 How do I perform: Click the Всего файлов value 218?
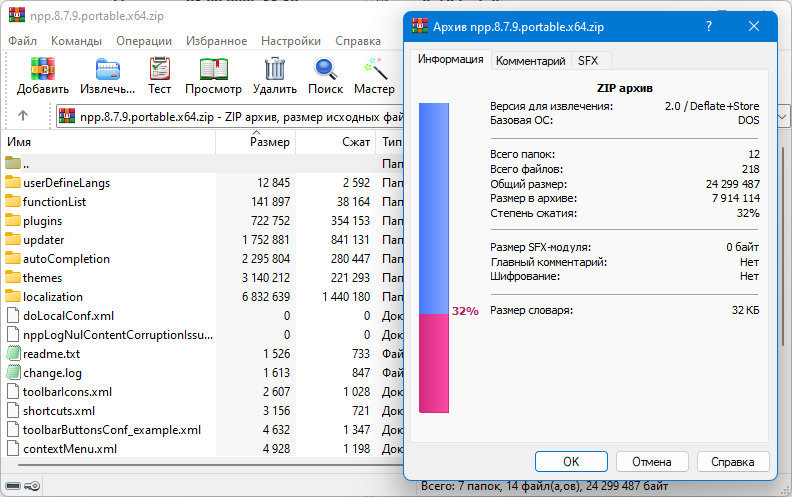click(x=751, y=169)
